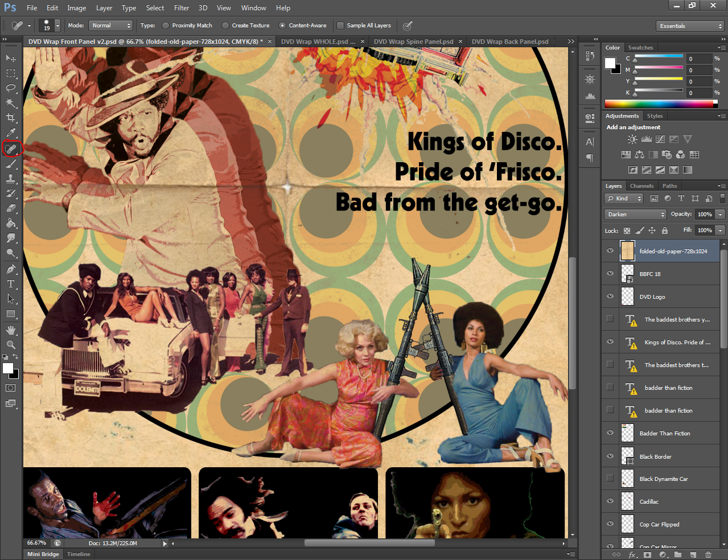Select the Crop tool

pyautogui.click(x=11, y=118)
